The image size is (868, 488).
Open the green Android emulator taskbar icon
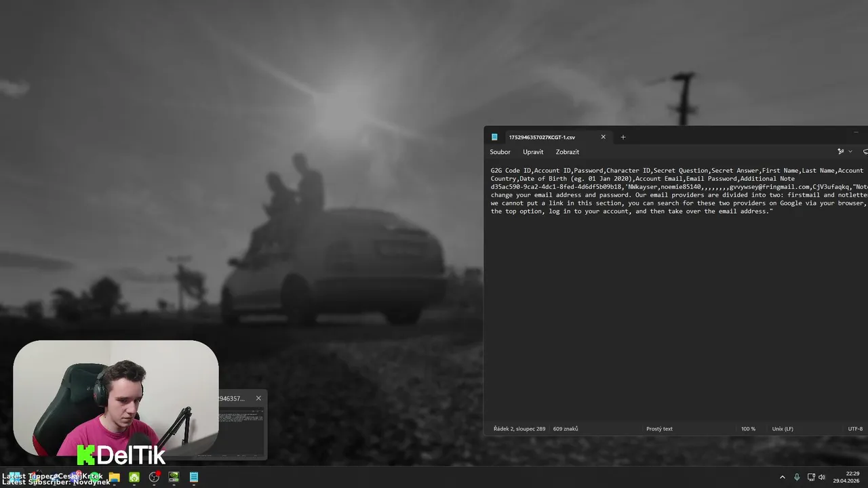click(x=134, y=477)
